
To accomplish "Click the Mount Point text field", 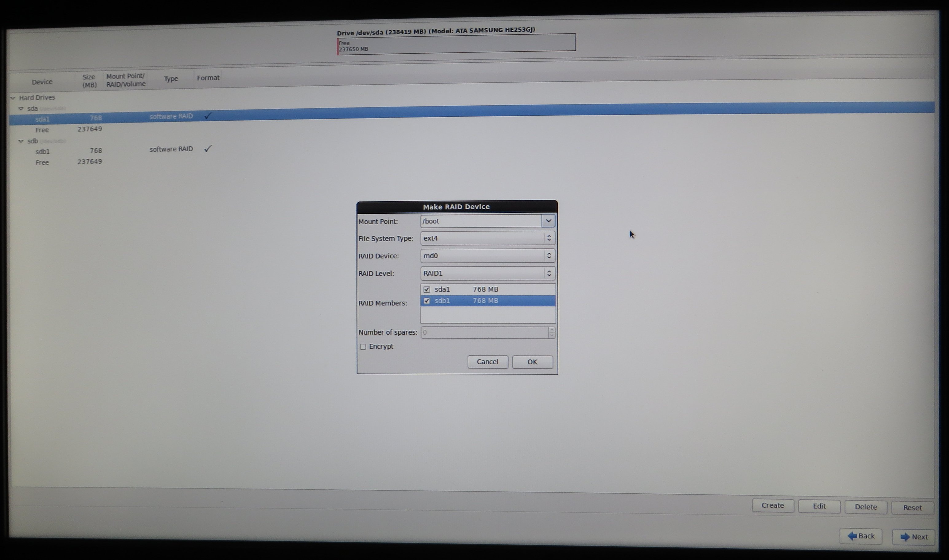I will (x=481, y=221).
